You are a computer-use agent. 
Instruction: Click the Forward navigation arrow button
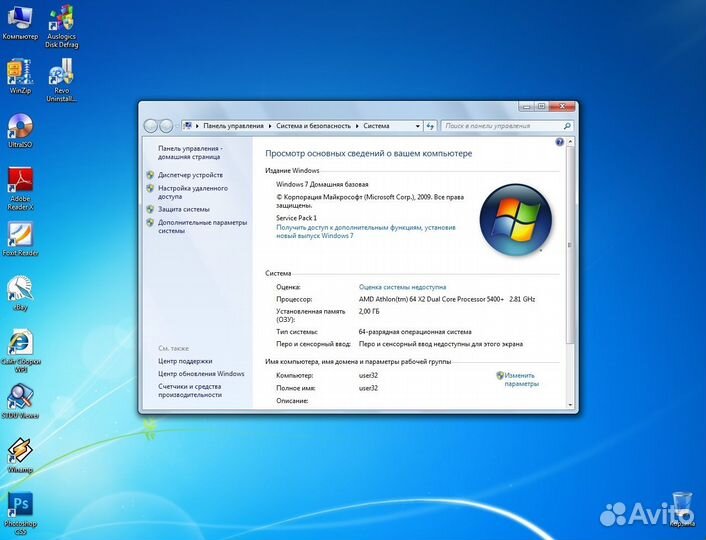point(166,126)
